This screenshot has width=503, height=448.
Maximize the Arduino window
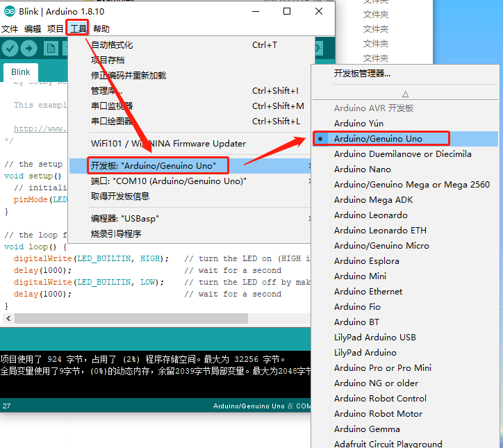(287, 11)
